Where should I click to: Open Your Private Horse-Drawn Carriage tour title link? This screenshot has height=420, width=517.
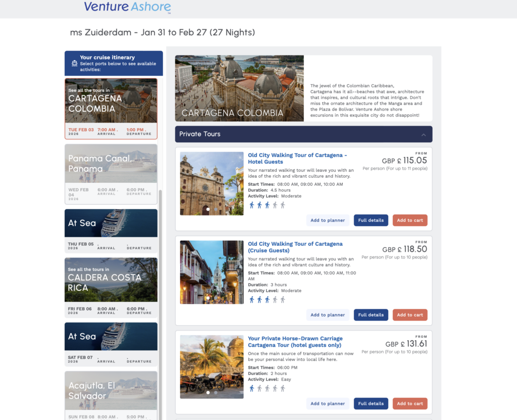pos(295,342)
